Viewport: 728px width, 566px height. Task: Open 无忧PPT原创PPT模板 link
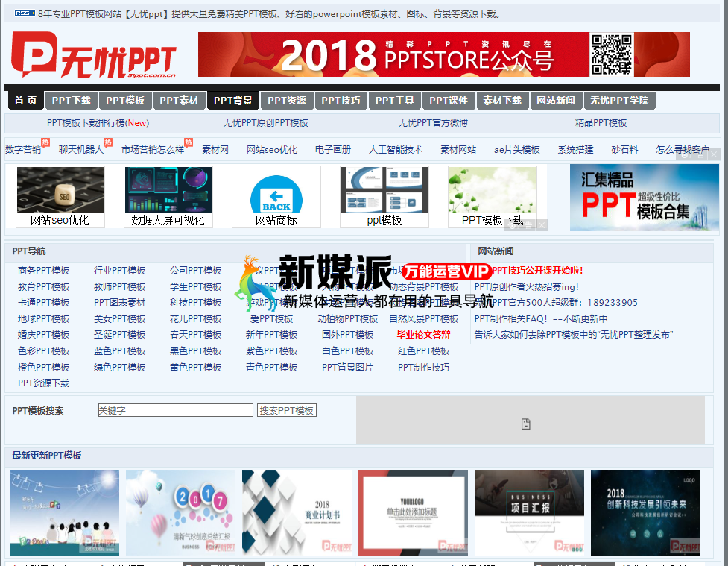265,123
